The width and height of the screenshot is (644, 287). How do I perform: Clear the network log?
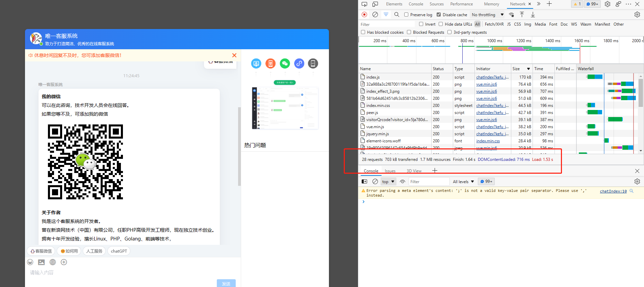[375, 15]
